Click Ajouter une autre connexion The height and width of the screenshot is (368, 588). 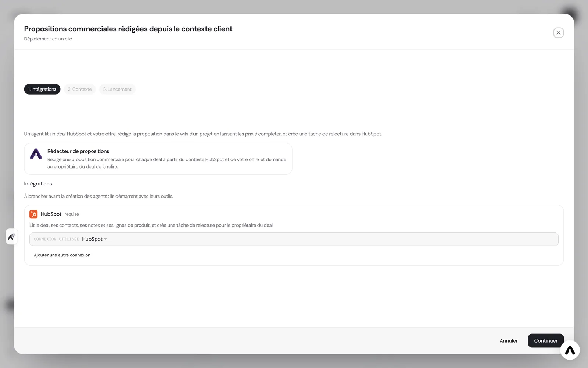(62, 255)
